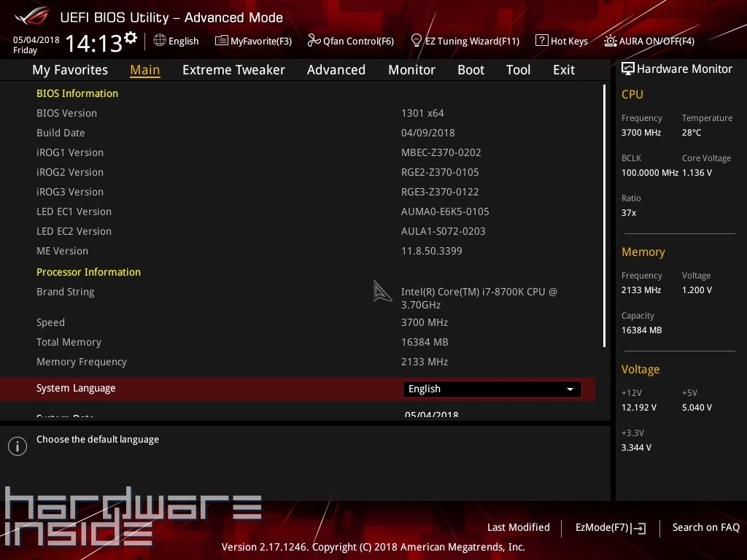Viewport: 747px width, 560px height.
Task: Click the Build Date value 04/09/2018
Action: click(x=427, y=133)
